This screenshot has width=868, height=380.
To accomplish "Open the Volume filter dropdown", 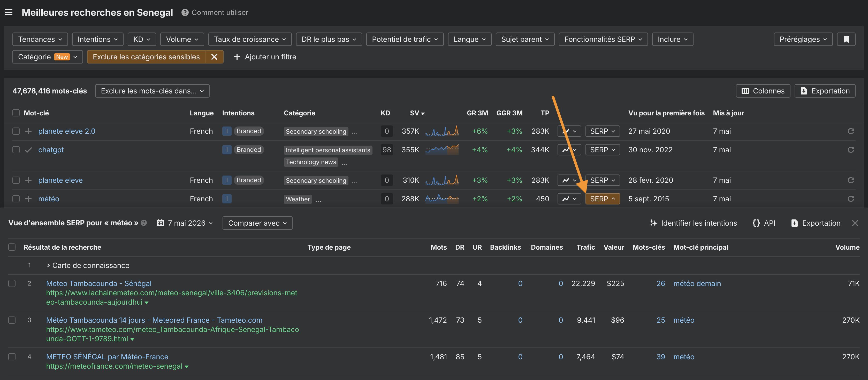I will point(182,39).
